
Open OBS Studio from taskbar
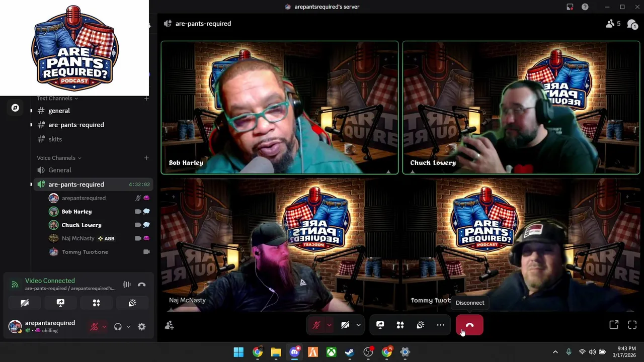[368, 352]
